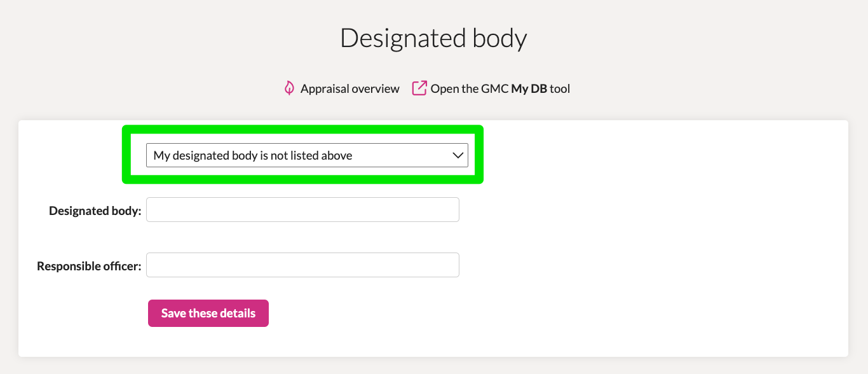Click the bold "My DB" text
This screenshot has width=868, height=374.
529,89
